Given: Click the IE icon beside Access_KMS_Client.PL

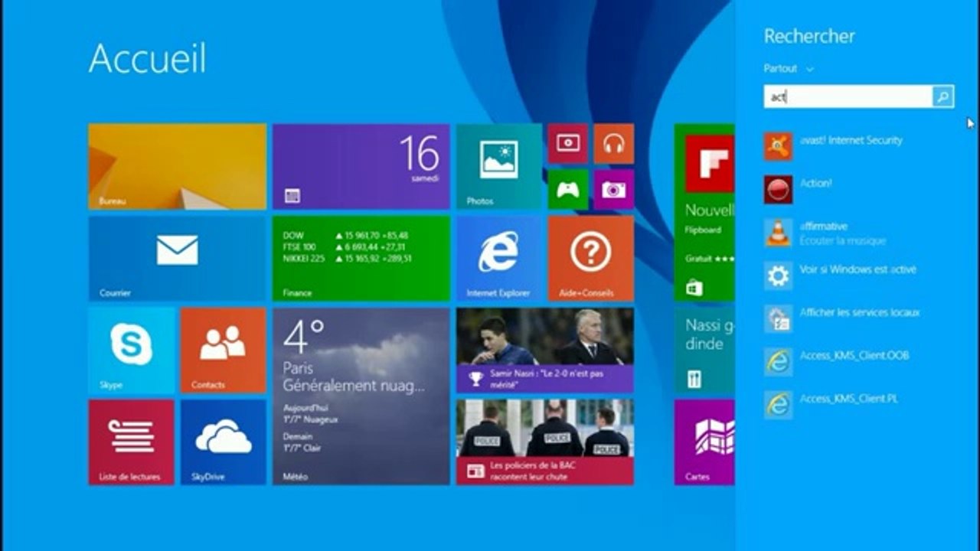Looking at the screenshot, I should click(x=779, y=404).
